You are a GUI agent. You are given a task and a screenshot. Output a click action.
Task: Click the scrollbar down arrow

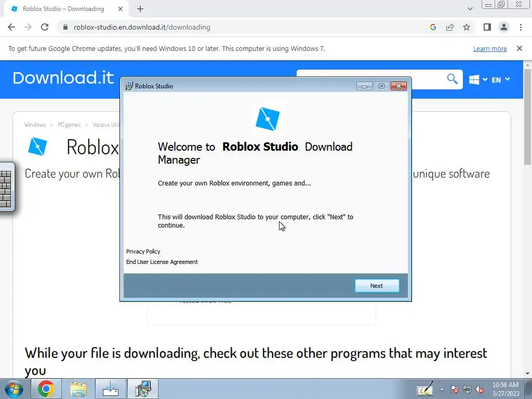coord(528,374)
